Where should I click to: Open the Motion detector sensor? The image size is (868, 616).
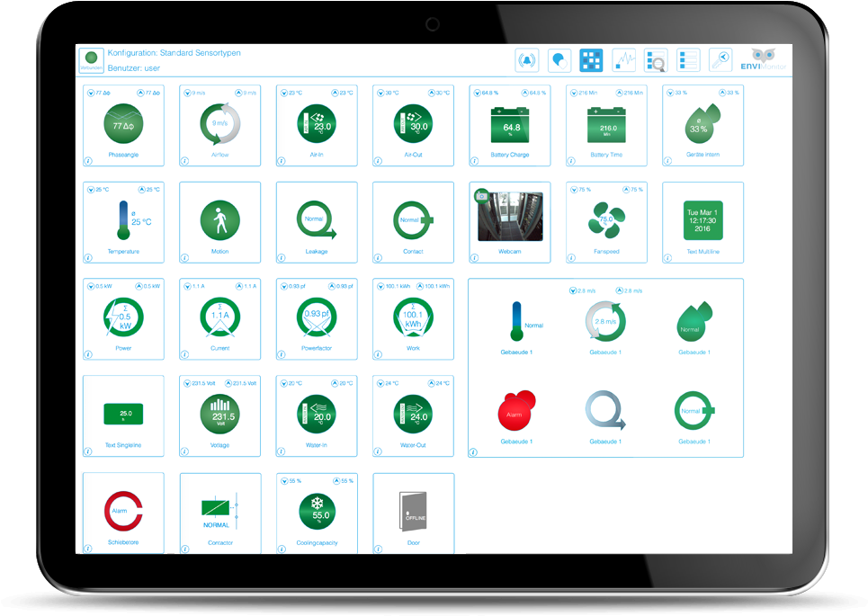[x=219, y=220]
